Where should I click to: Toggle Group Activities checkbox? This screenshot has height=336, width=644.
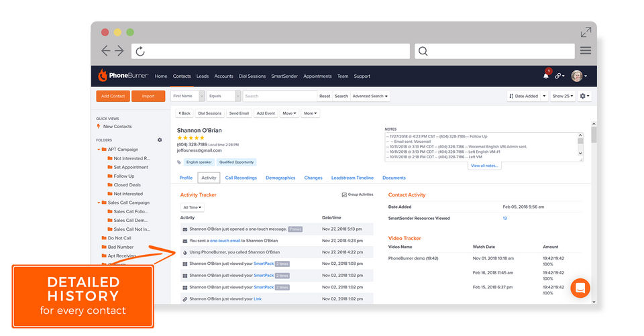tap(344, 194)
